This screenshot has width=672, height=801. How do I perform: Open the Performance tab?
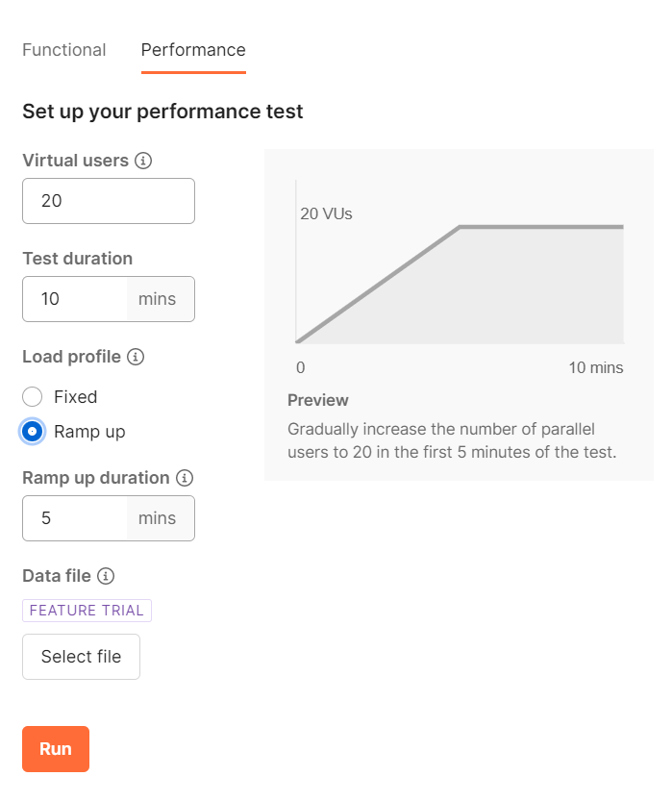click(x=193, y=50)
